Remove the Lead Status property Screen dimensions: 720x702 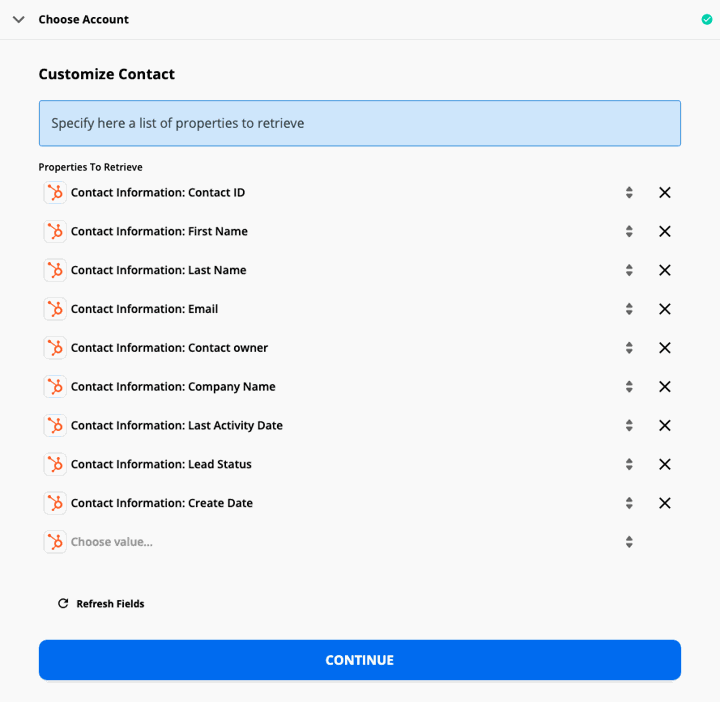tap(664, 464)
